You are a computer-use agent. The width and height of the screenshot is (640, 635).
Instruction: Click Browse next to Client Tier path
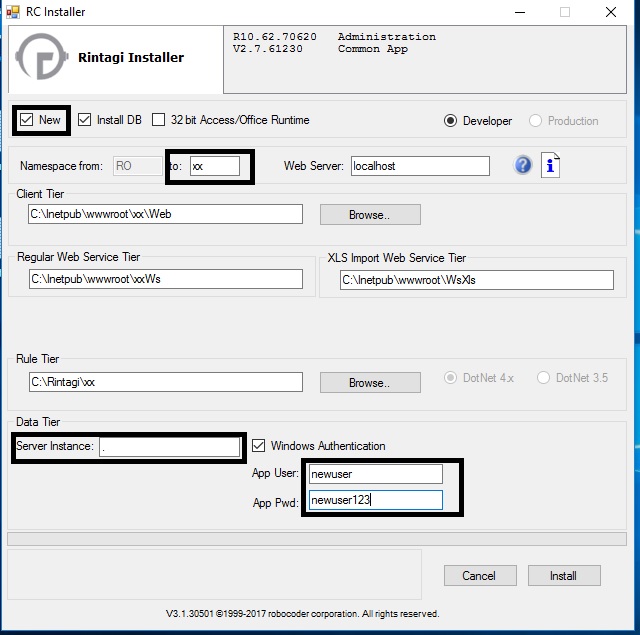tap(370, 215)
